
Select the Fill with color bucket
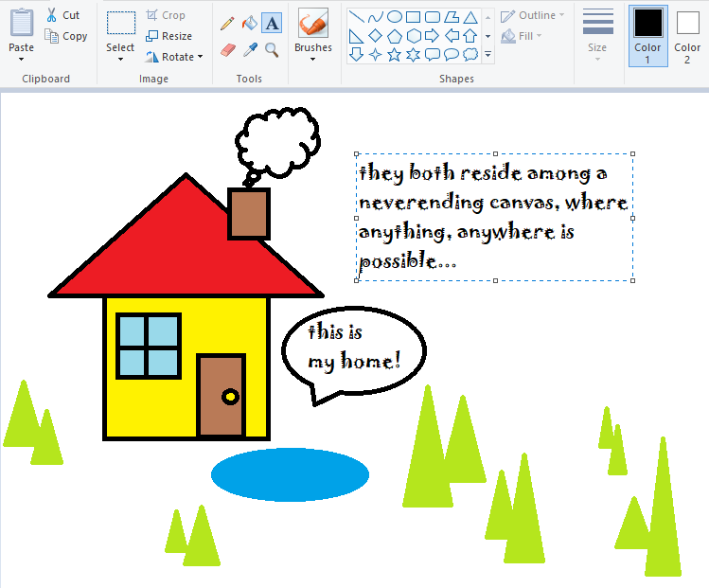(x=249, y=23)
